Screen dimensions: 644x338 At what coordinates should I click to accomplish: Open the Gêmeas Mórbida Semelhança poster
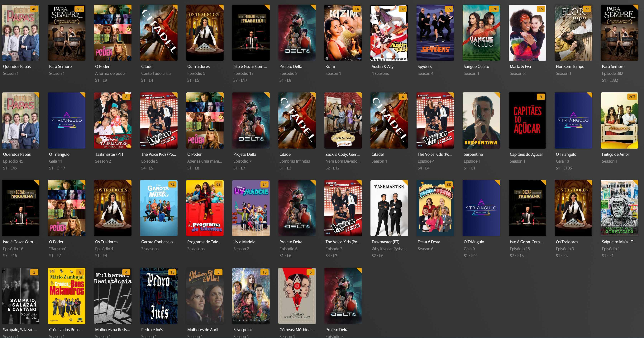[297, 296]
